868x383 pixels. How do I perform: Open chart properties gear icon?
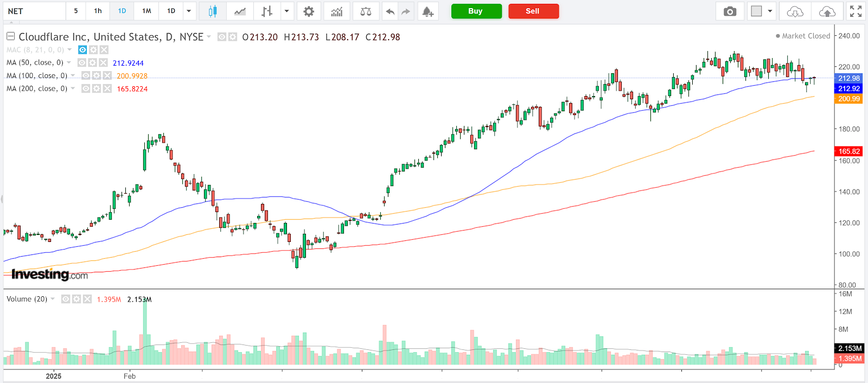pos(308,11)
